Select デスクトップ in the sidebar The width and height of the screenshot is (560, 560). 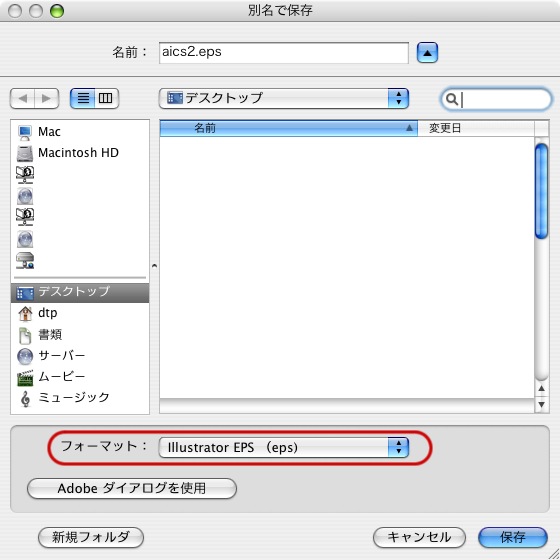(x=80, y=292)
